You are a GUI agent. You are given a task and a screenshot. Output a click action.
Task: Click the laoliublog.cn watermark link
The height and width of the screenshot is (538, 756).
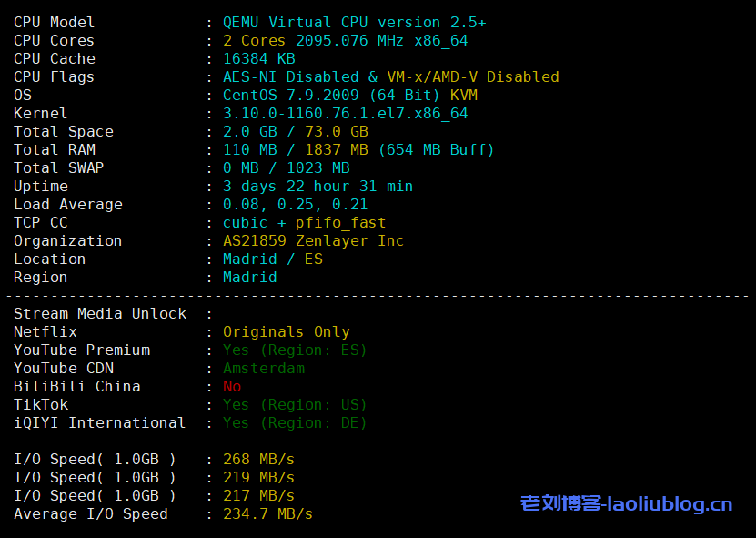pos(626,503)
